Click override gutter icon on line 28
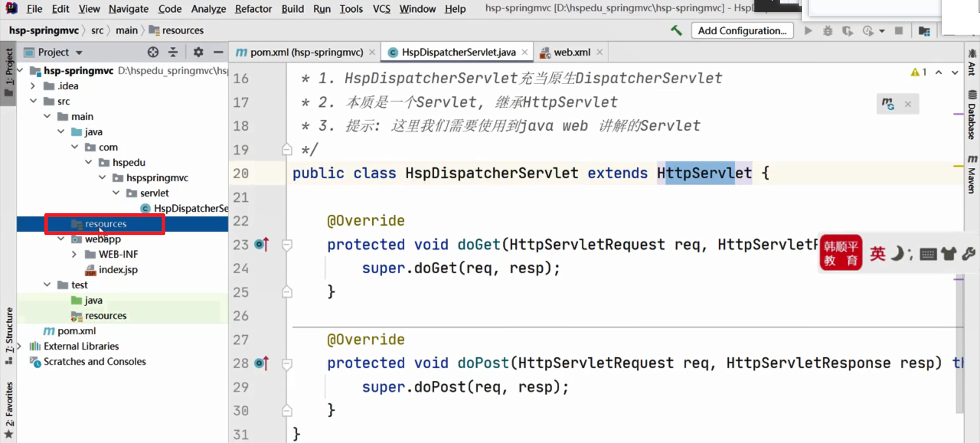Screen dimensions: 980x443 coord(262,363)
